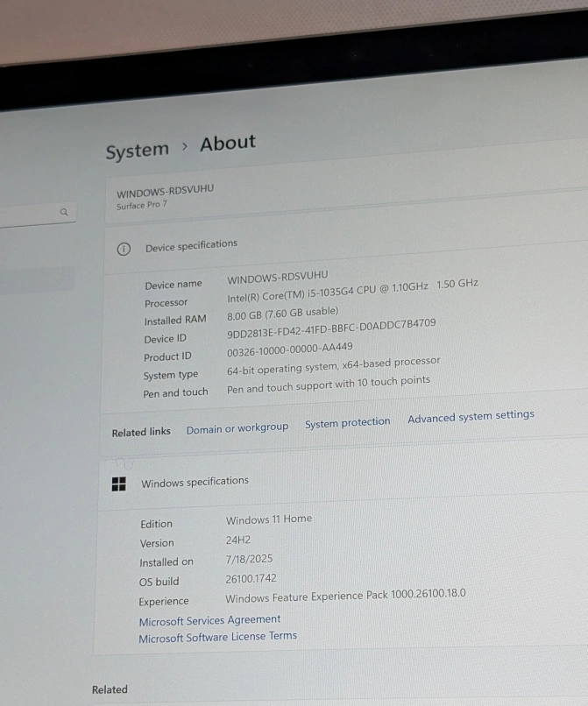Select the Pen and touch support value
The width and height of the screenshot is (588, 706).
pyautogui.click(x=329, y=385)
